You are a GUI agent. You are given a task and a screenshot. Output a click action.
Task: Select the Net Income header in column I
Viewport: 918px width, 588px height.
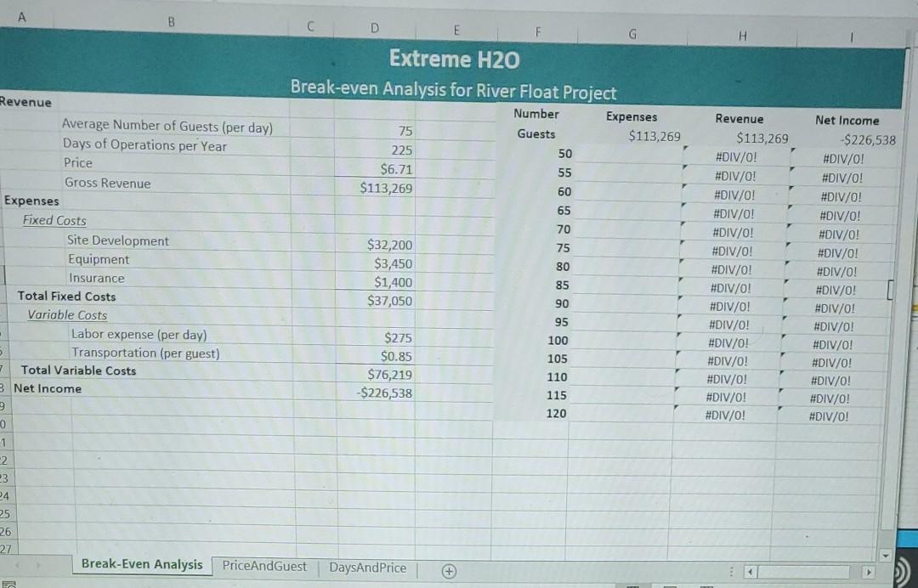pos(847,120)
